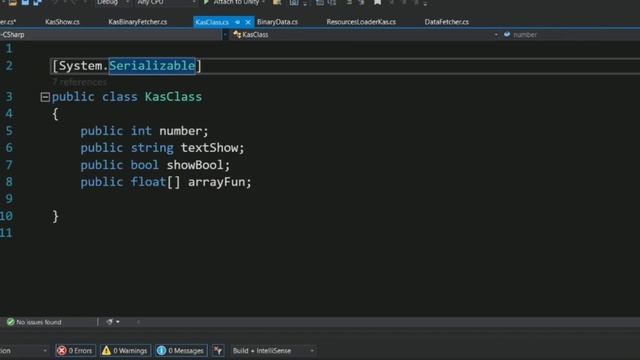Click the 7 references CodeLens link

click(x=79, y=82)
